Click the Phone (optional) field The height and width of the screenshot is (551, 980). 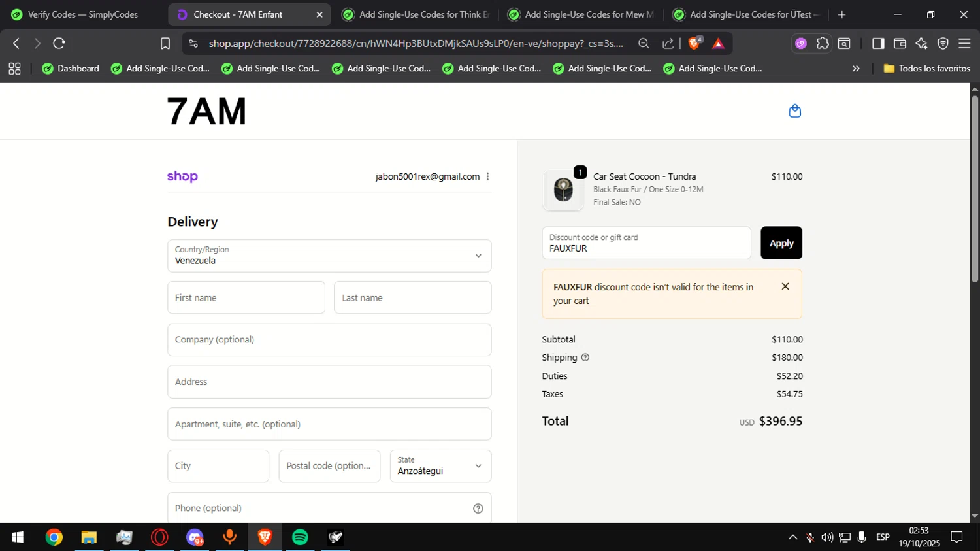tap(329, 508)
